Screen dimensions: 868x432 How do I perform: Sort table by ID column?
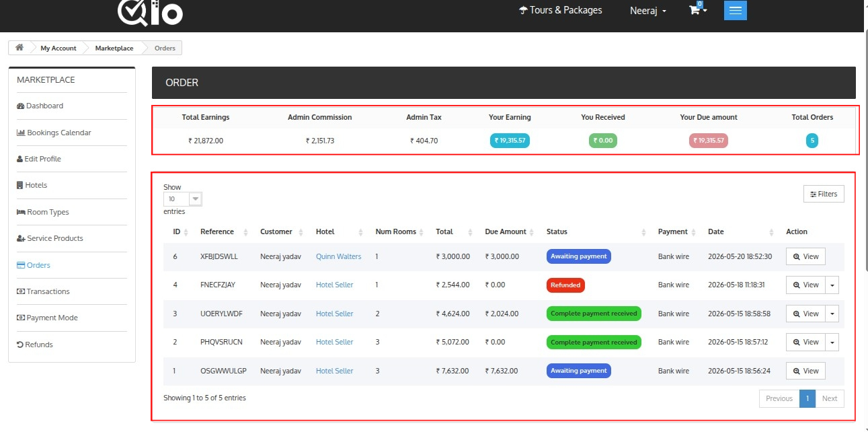point(181,231)
